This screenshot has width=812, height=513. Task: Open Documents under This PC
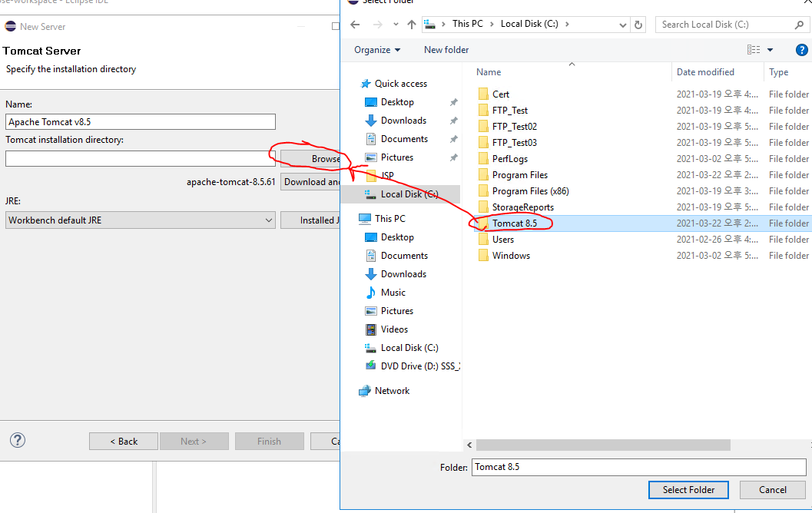404,255
